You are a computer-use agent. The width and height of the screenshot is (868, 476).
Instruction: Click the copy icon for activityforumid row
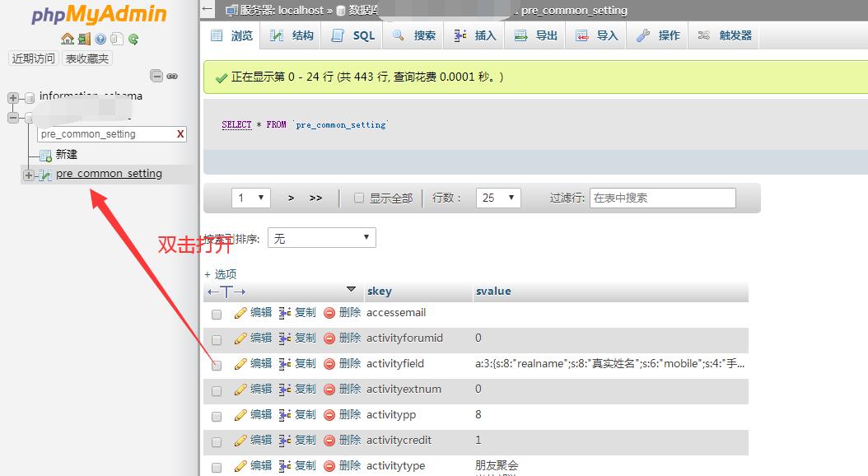285,338
